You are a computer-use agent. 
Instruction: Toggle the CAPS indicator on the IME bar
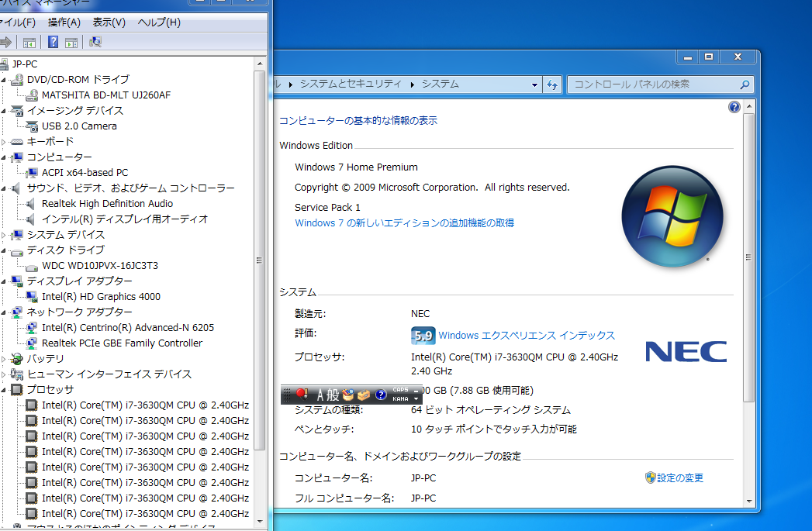tap(400, 390)
